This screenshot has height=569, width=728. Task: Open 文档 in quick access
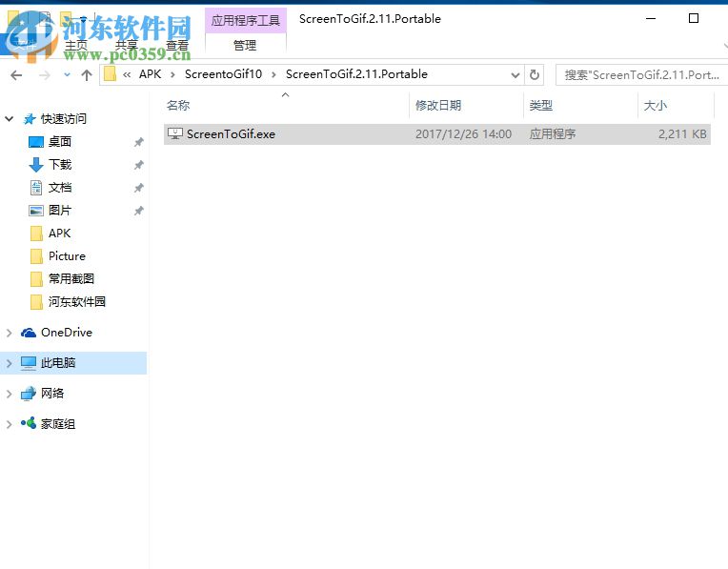[x=60, y=188]
